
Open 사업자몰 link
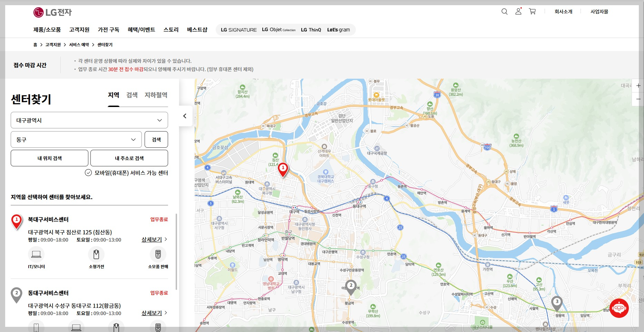[599, 12]
